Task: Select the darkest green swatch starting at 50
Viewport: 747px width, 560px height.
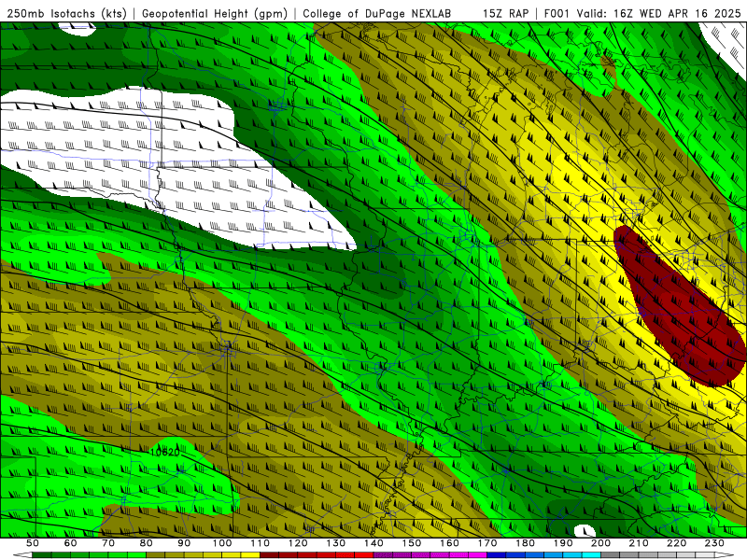Action: [42, 555]
